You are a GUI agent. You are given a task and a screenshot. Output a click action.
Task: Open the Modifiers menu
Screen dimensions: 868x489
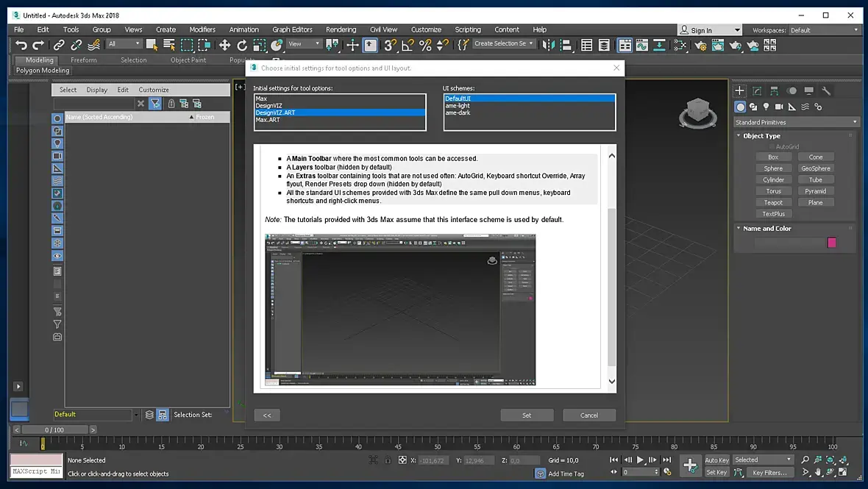tap(202, 30)
